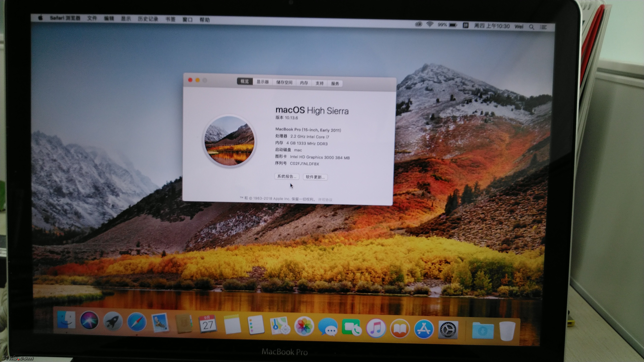Click Spotlight search magnifier icon

coord(531,27)
